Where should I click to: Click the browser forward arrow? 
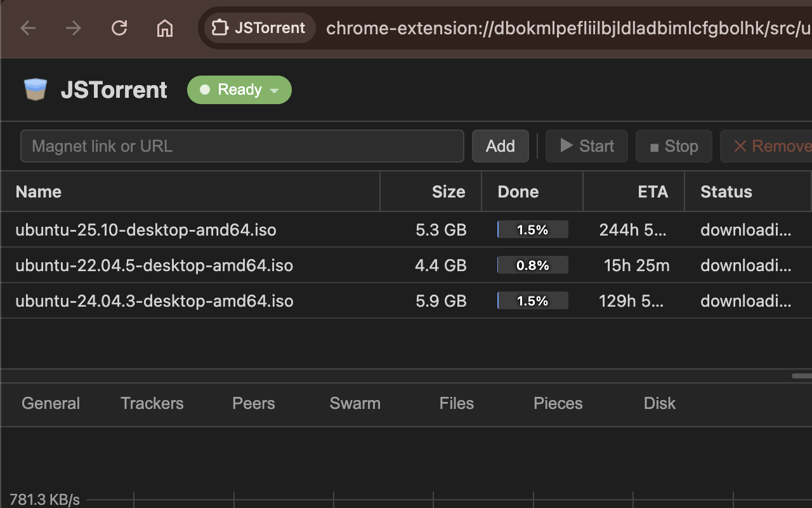click(x=74, y=28)
